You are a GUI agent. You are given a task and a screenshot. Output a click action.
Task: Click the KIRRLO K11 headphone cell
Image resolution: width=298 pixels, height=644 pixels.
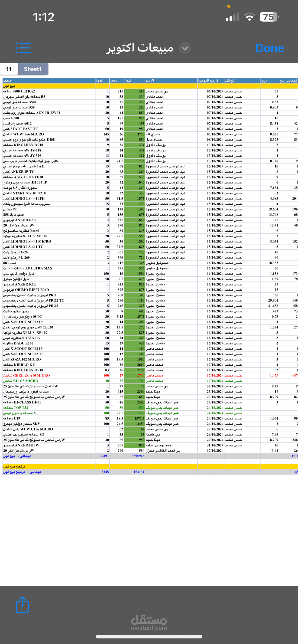(x=49, y=365)
